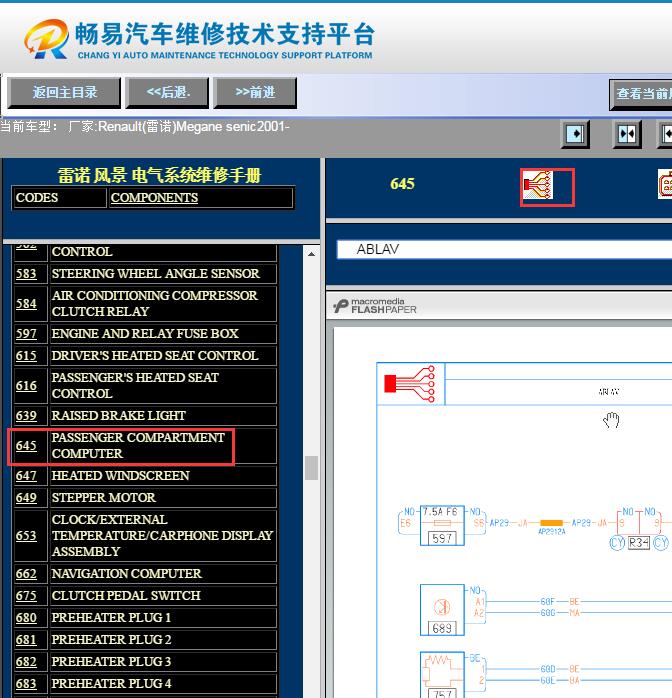This screenshot has height=698, width=672.
Task: Click the >>前进 forward button
Action: pos(255,93)
